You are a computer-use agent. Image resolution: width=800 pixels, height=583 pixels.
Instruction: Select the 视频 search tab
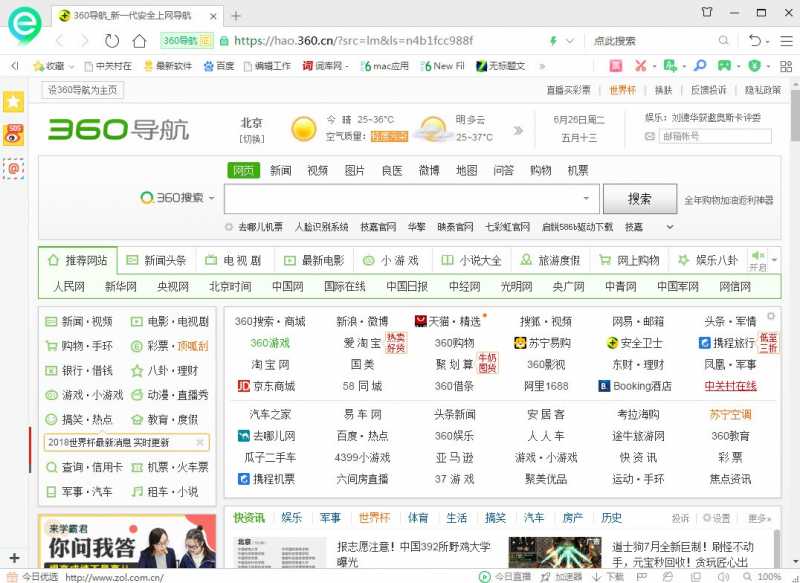click(x=317, y=170)
